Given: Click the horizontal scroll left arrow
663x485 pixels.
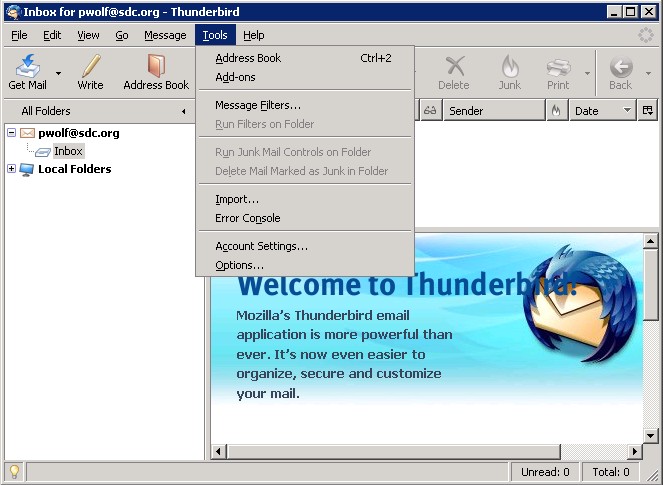Looking at the screenshot, I should pos(218,452).
